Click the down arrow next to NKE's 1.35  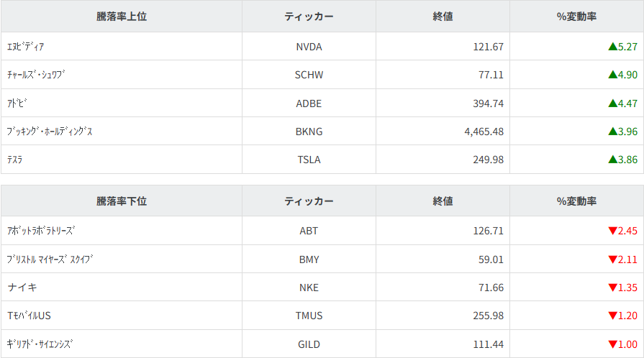tap(612, 288)
